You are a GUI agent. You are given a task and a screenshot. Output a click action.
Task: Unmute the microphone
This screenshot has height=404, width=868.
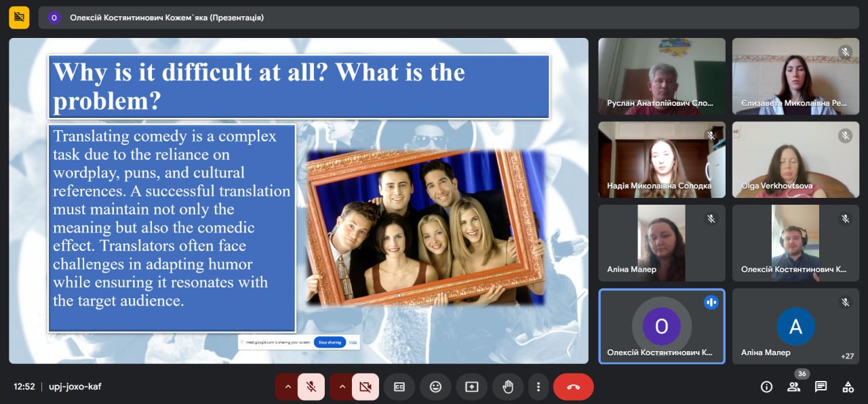pyautogui.click(x=311, y=387)
